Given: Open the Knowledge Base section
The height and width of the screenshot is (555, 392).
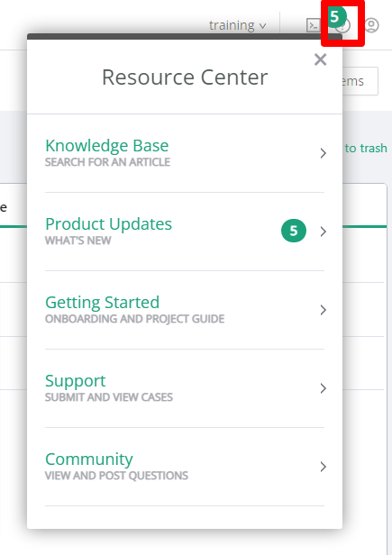Looking at the screenshot, I should click(x=185, y=153).
